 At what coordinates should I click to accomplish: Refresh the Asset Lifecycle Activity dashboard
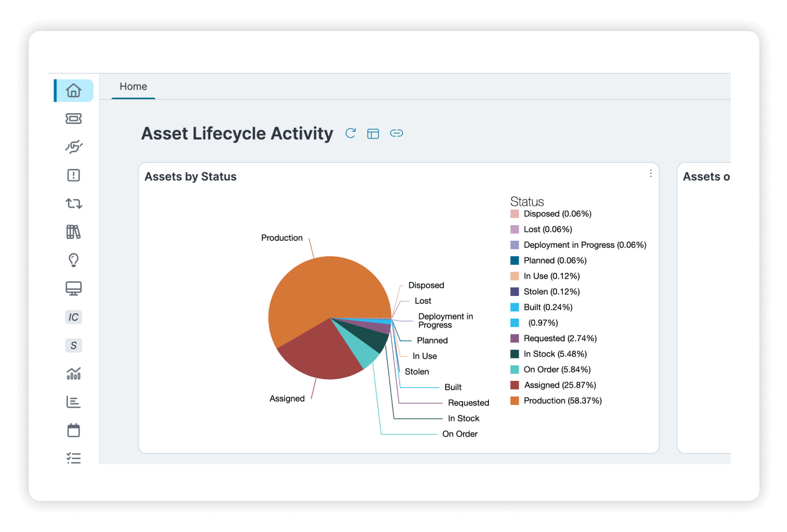click(350, 133)
